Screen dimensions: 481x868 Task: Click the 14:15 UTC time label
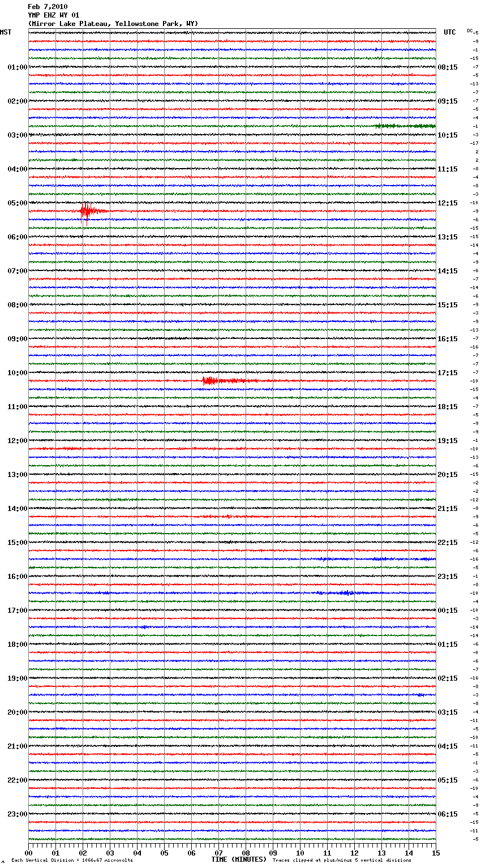448,271
